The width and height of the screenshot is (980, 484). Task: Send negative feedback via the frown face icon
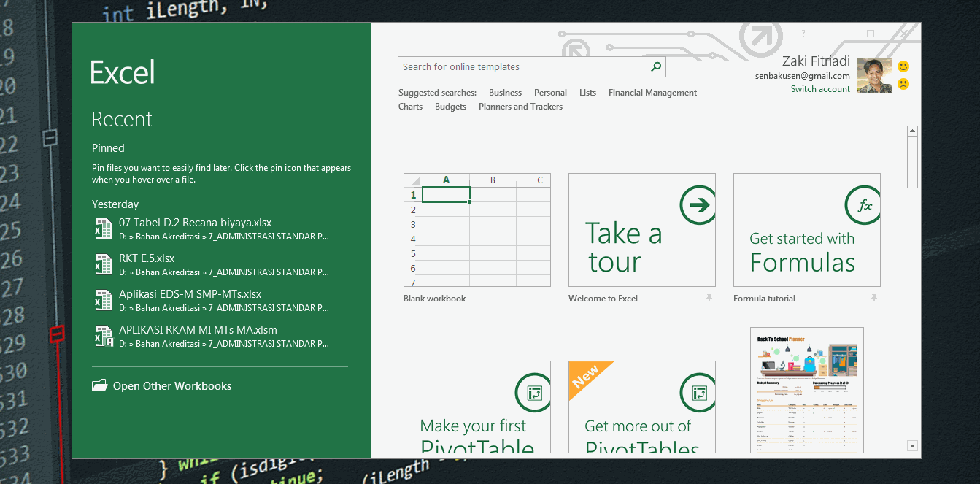[x=905, y=85]
